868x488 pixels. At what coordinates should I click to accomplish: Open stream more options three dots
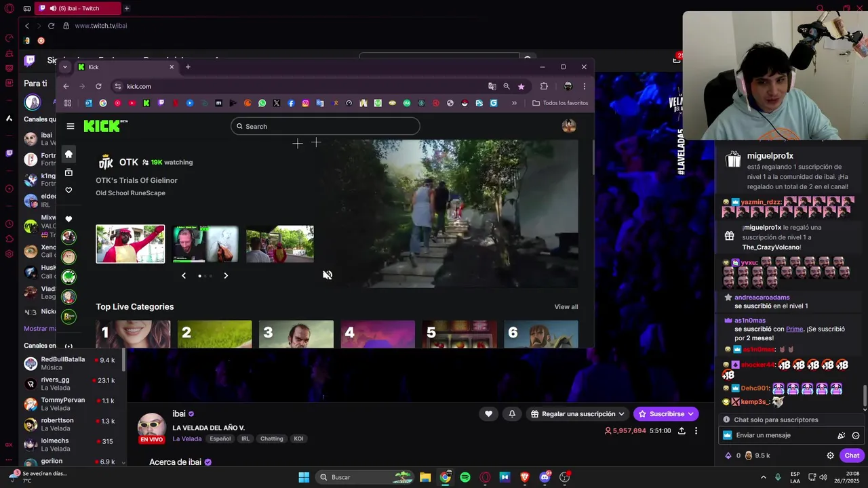696,430
